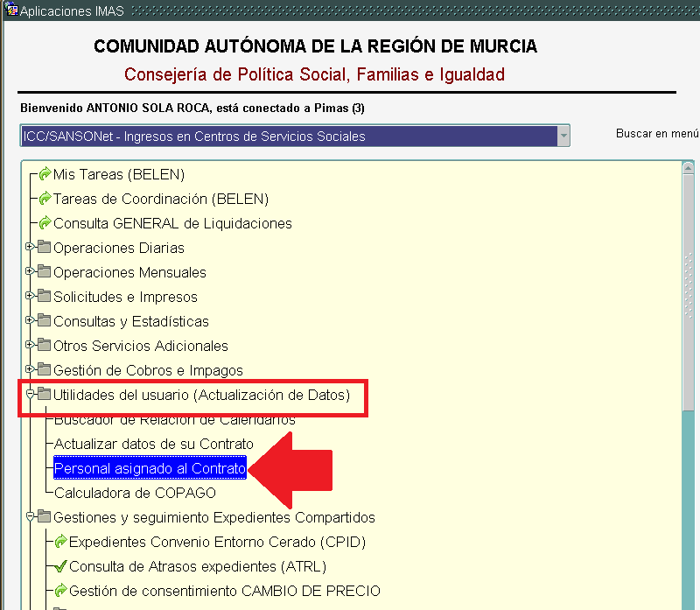
Task: Expand the Consultas y Estadísticas folder node
Action: click(x=30, y=321)
